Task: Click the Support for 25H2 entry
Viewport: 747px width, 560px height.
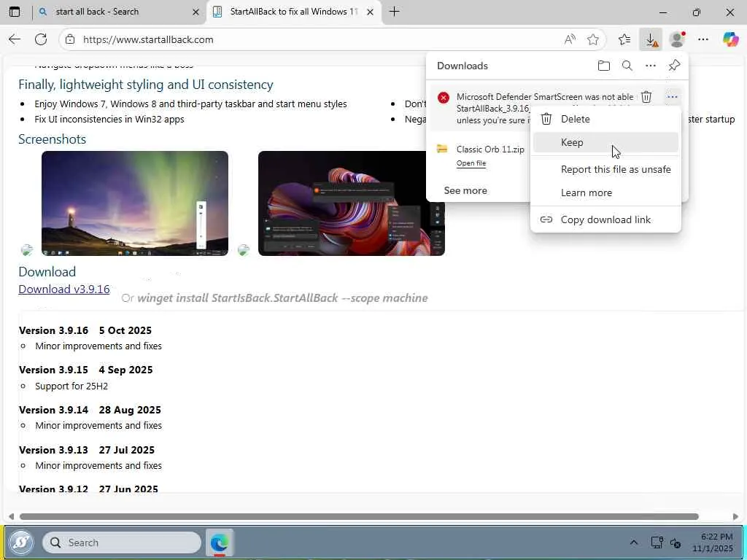Action: click(71, 386)
